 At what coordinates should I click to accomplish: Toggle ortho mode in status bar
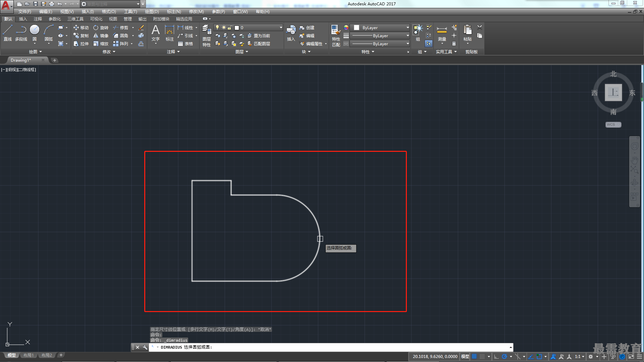(496, 357)
